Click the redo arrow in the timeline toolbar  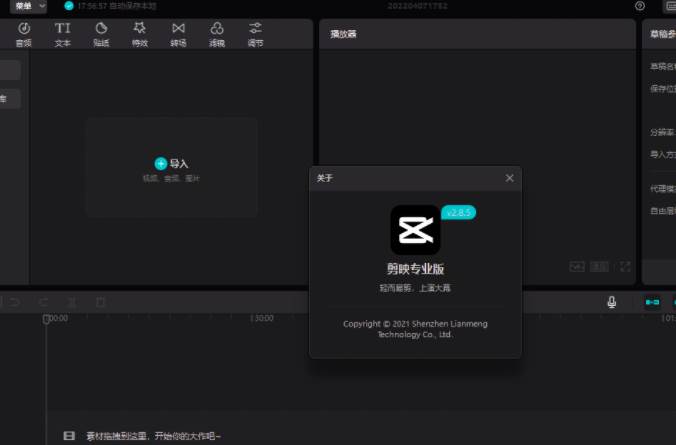pos(44,302)
